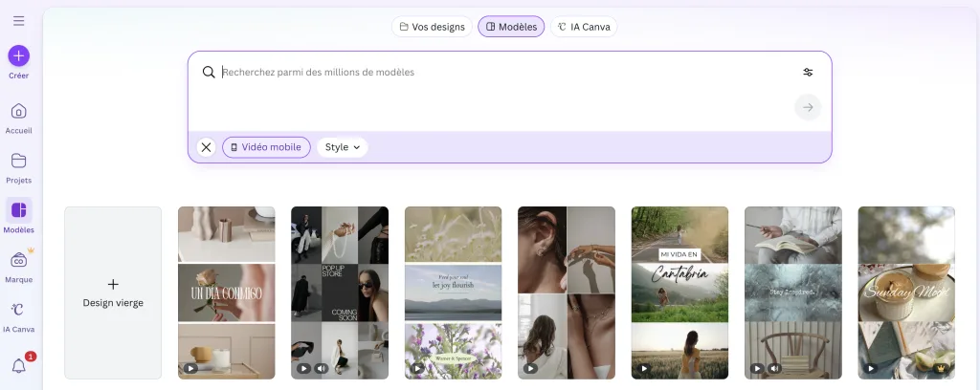Go to Accueil in the sidebar
980x390 pixels.
19,119
